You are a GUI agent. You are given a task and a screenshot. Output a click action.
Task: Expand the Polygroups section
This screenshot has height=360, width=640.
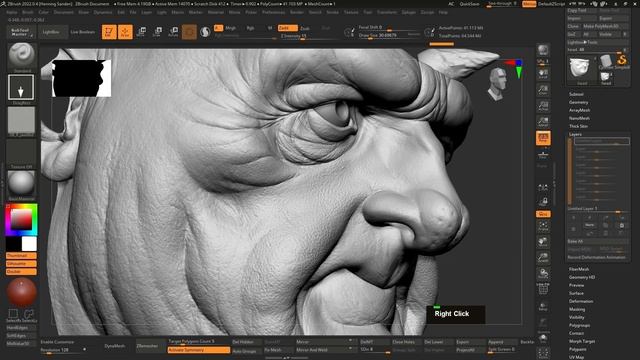579,325
